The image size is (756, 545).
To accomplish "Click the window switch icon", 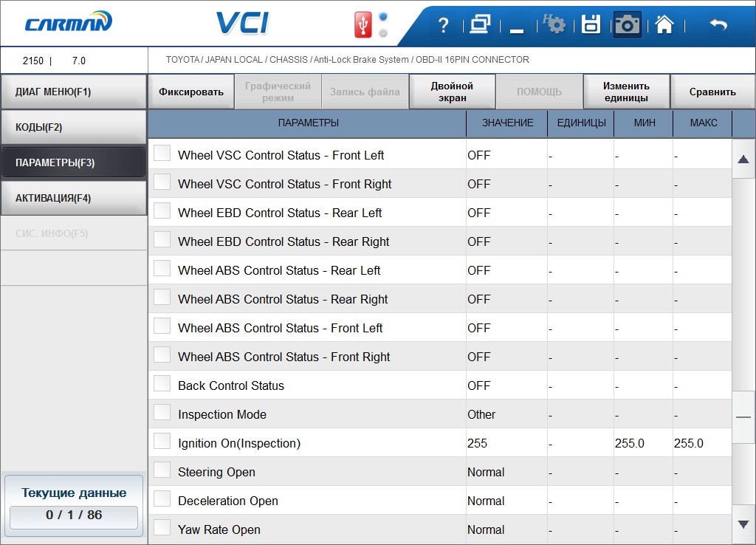I will [x=480, y=24].
